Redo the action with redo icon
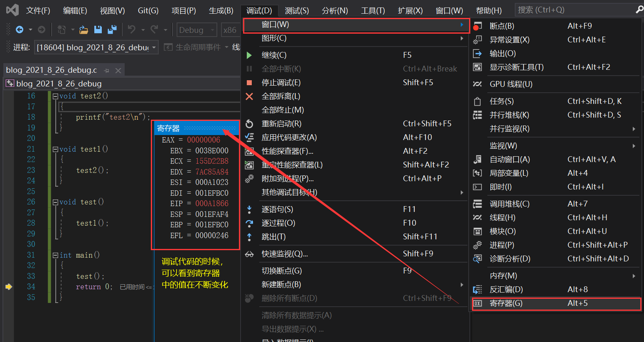The height and width of the screenshot is (342, 644). click(x=154, y=30)
